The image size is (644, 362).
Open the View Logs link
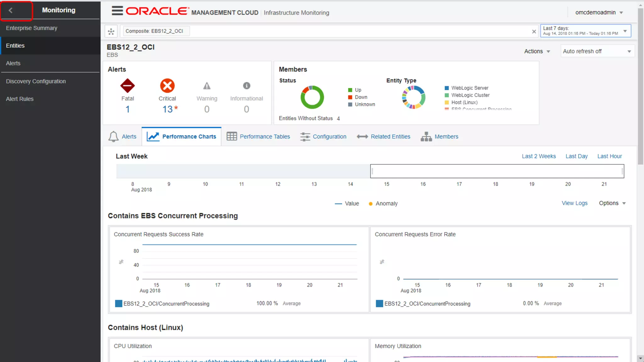pyautogui.click(x=575, y=203)
